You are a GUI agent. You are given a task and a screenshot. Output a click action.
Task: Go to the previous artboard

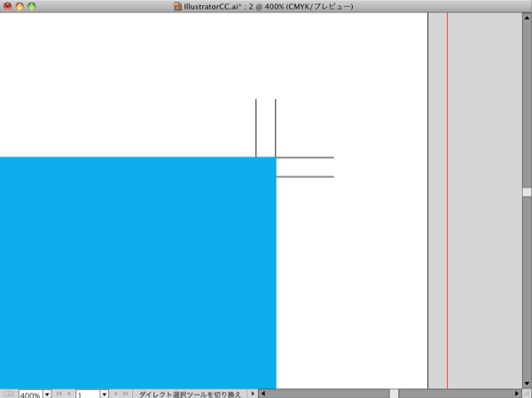(x=69, y=394)
